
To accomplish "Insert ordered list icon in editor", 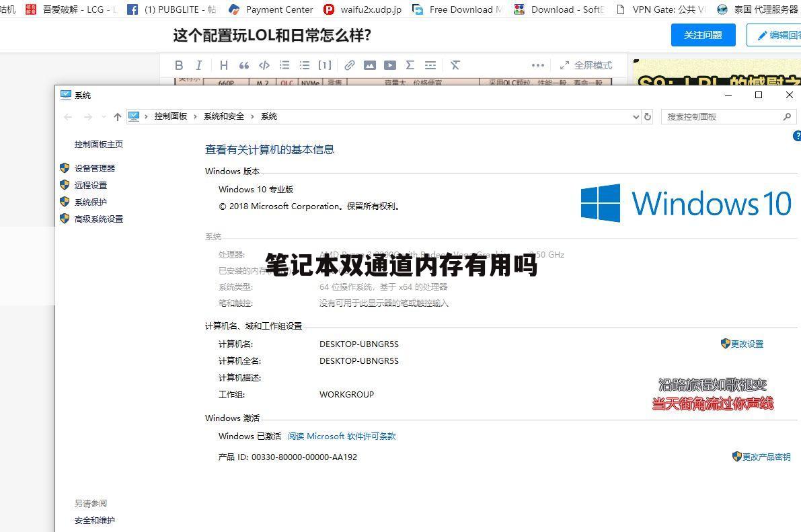I will [284, 65].
